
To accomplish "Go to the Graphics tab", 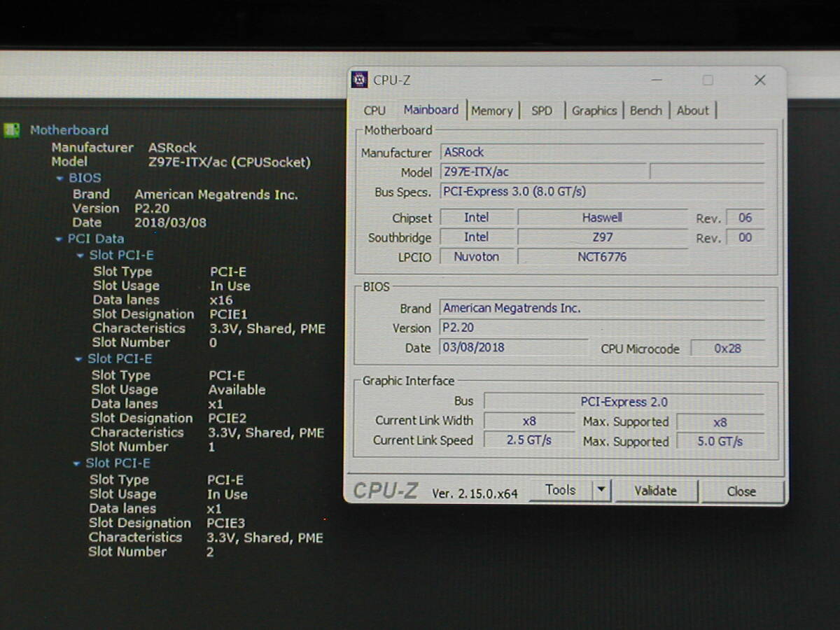I will click(594, 111).
